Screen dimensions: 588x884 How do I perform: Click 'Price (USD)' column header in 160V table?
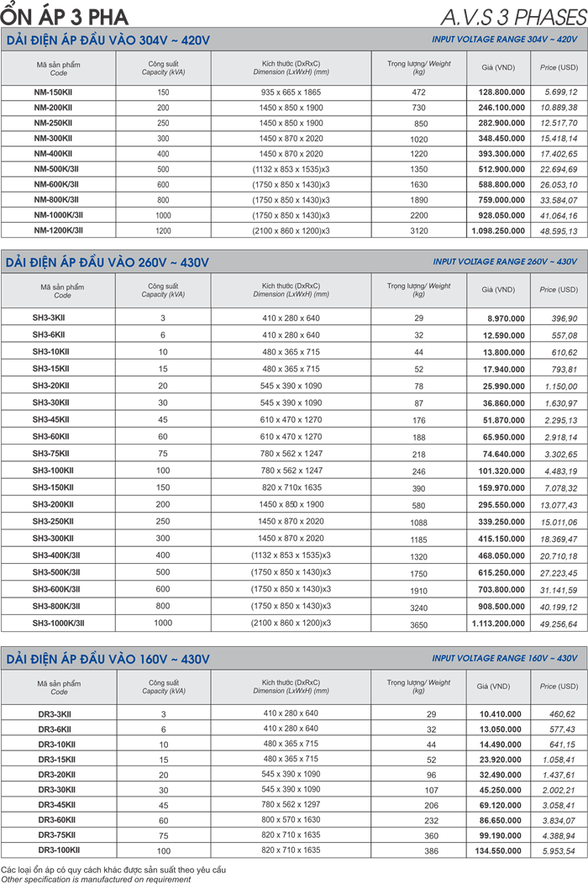click(x=559, y=687)
